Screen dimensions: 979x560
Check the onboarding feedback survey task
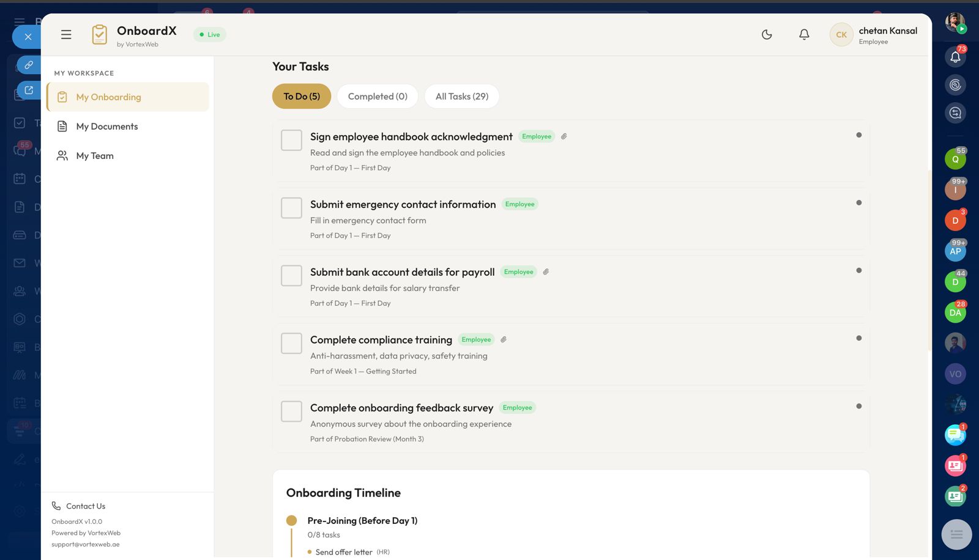pyautogui.click(x=291, y=411)
